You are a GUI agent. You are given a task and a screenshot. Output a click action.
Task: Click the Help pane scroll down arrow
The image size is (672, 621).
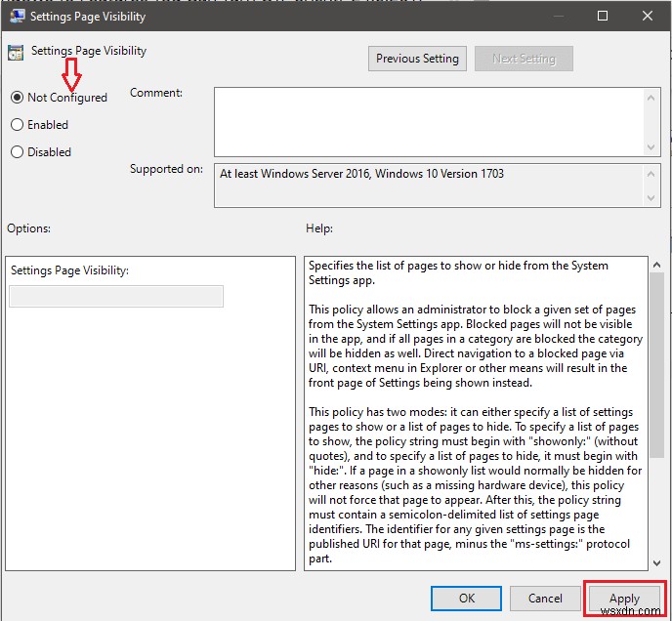tap(656, 563)
